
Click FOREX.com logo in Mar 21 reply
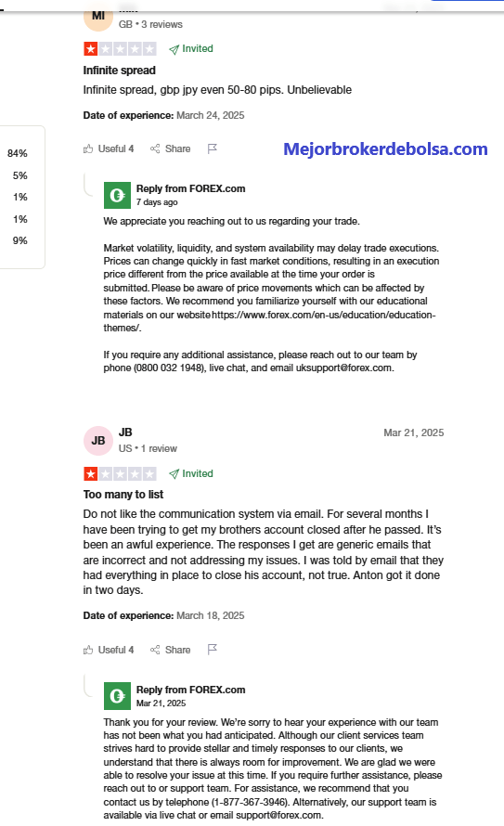tap(117, 696)
